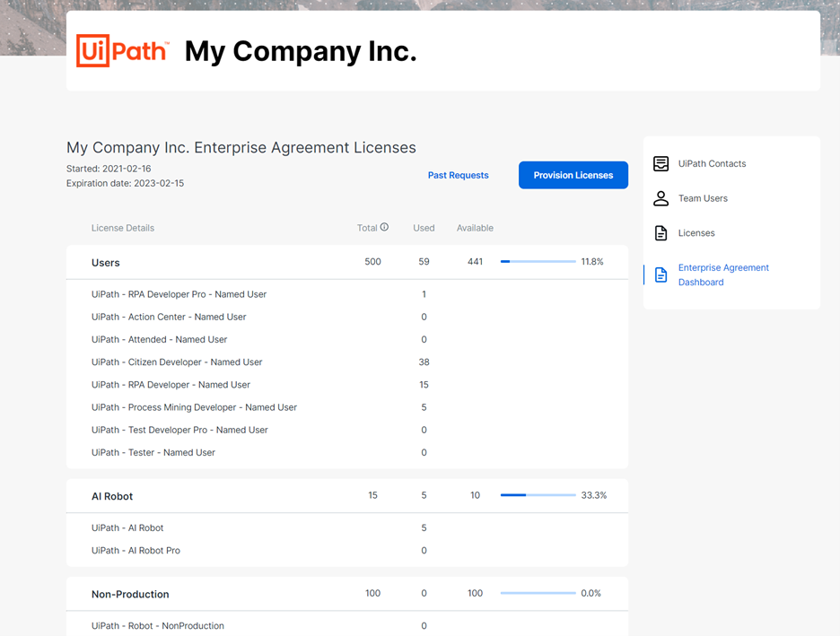
Task: Click the UiPath Contacts sidebar icon
Action: click(x=661, y=164)
